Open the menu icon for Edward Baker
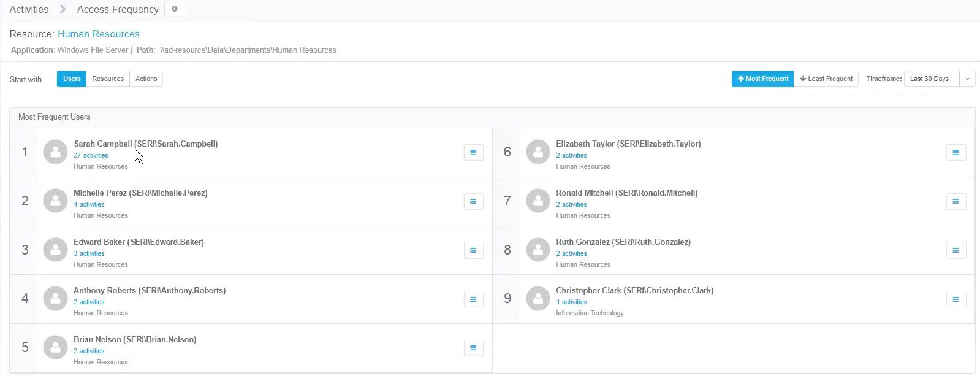This screenshot has height=376, width=980. pos(473,250)
